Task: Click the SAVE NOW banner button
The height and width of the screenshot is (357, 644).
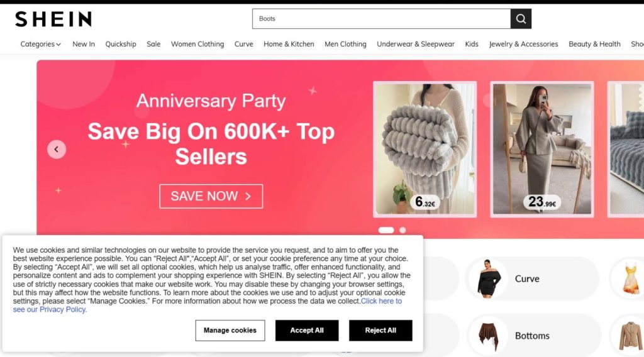Action: coord(211,196)
